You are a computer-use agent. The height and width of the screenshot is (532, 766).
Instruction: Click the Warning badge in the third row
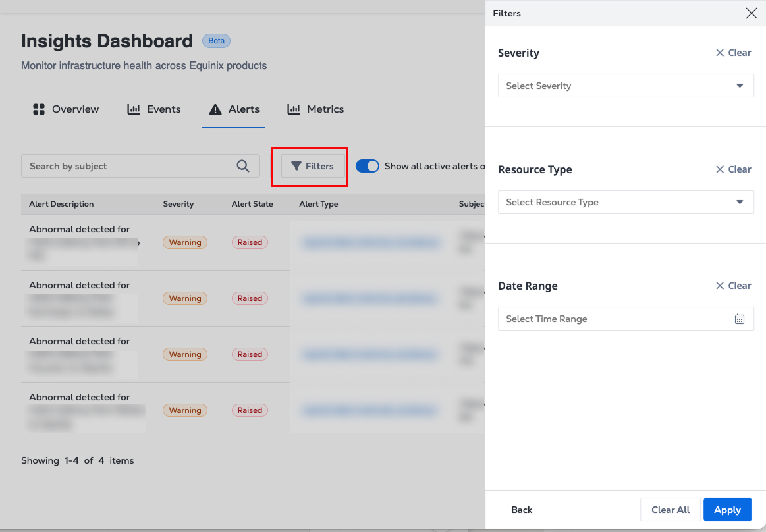(x=185, y=354)
